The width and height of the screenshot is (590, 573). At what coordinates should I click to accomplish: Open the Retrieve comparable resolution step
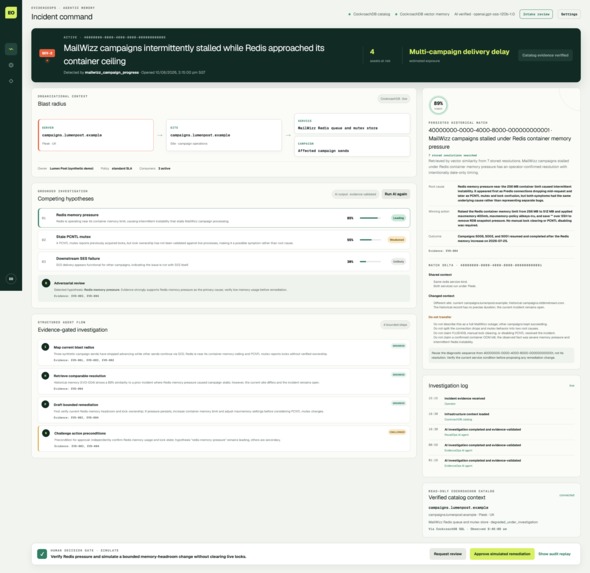pos(224,381)
